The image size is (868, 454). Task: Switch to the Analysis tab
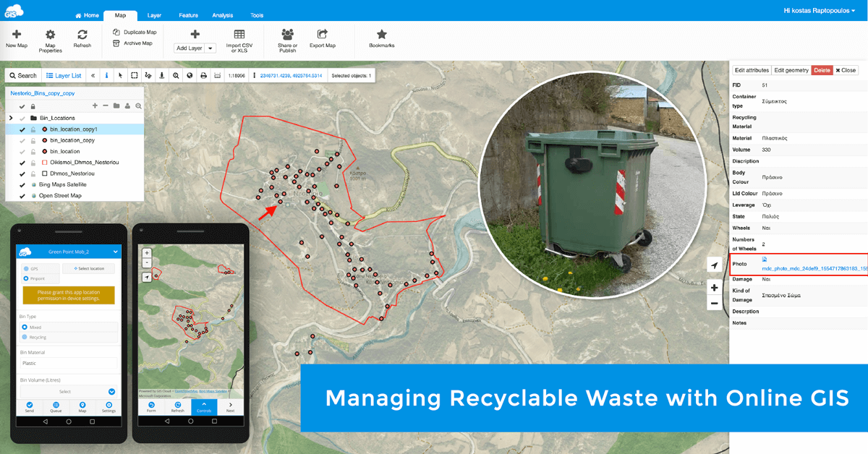click(223, 15)
